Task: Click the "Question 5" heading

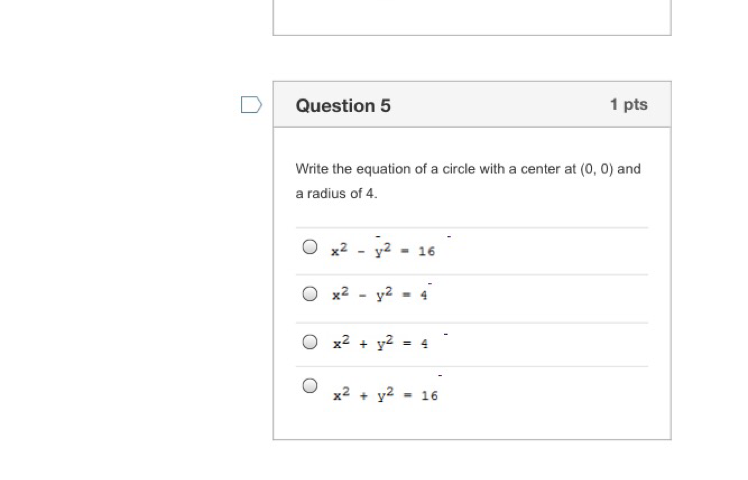Action: pyautogui.click(x=343, y=105)
